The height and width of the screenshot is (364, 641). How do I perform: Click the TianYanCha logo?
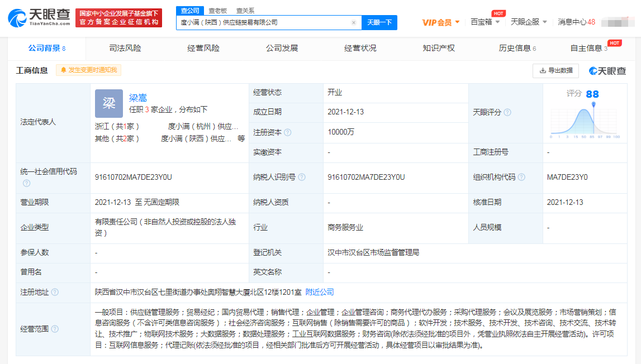coord(39,18)
